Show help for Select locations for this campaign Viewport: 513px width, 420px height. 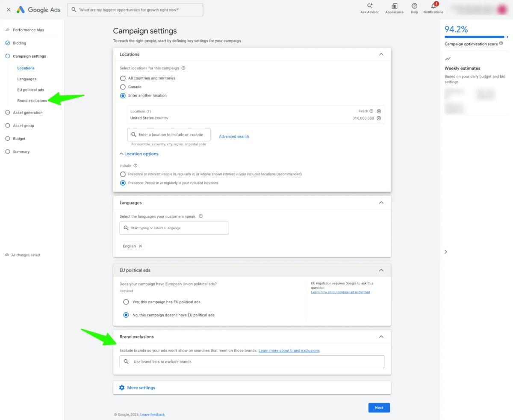tap(183, 68)
